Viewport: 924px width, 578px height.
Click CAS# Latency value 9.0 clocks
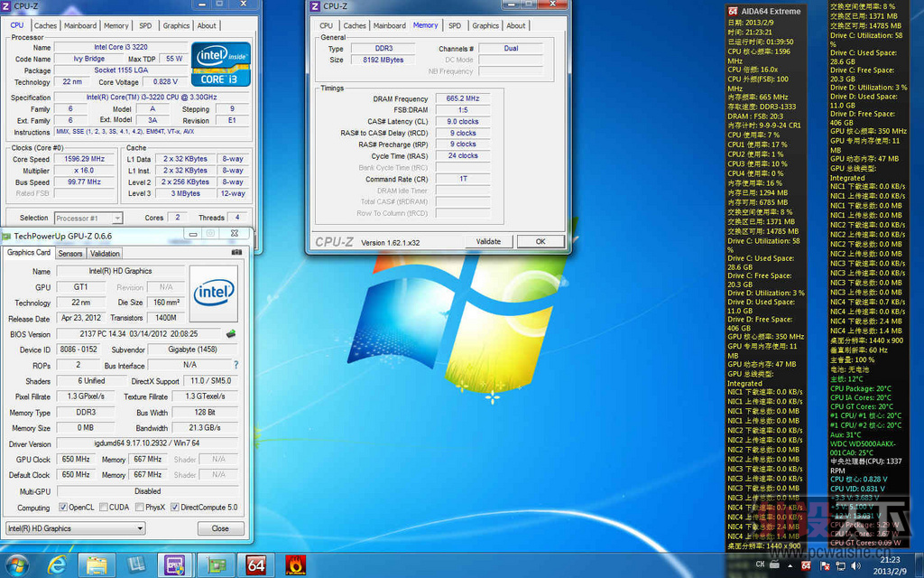pyautogui.click(x=463, y=122)
